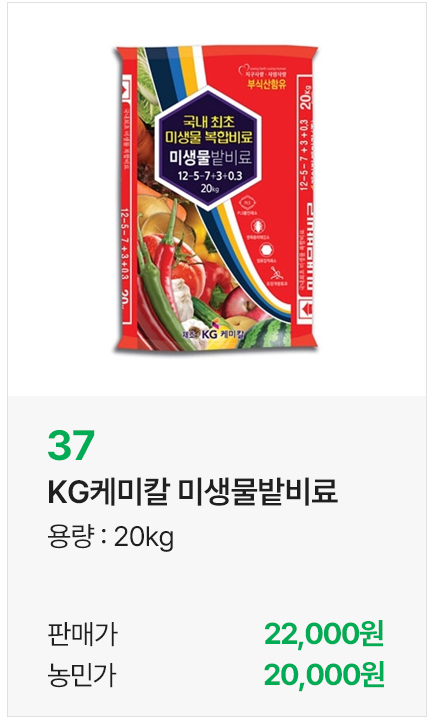The image size is (430, 720).
Task: Click the 20,000원 farmer price
Action: [x=324, y=675]
